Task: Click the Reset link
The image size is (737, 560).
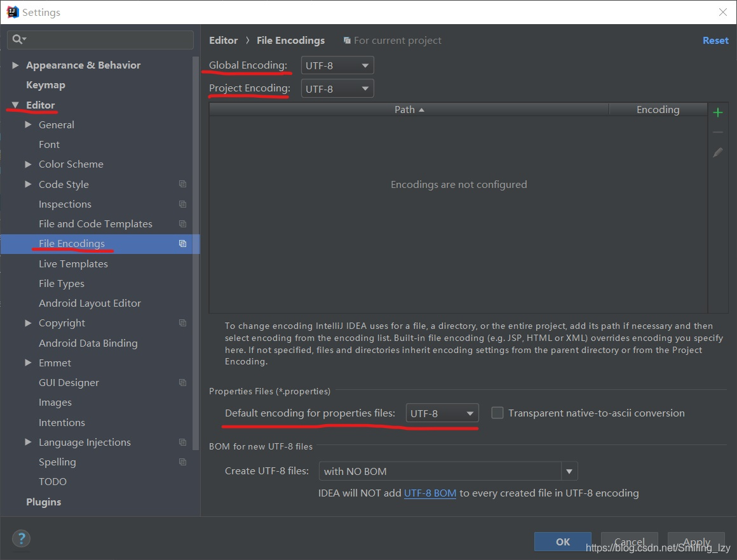Action: pyautogui.click(x=715, y=41)
